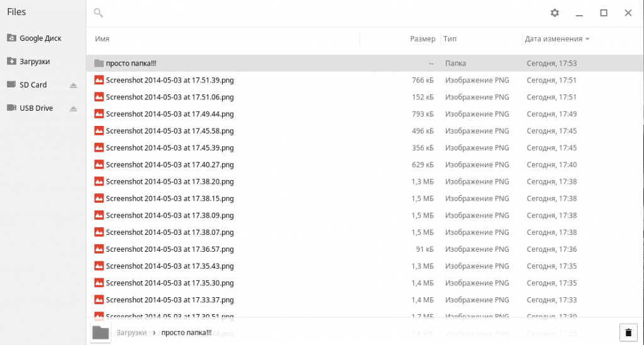Open the settings gear menu
644x345 pixels.
(554, 13)
